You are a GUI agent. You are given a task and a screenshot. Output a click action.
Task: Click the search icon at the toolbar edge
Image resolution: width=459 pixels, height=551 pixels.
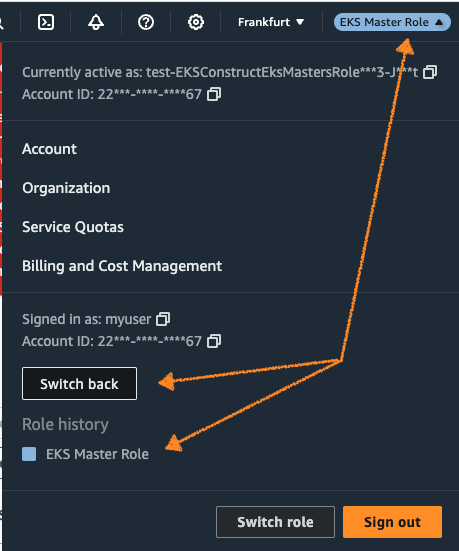[1, 22]
